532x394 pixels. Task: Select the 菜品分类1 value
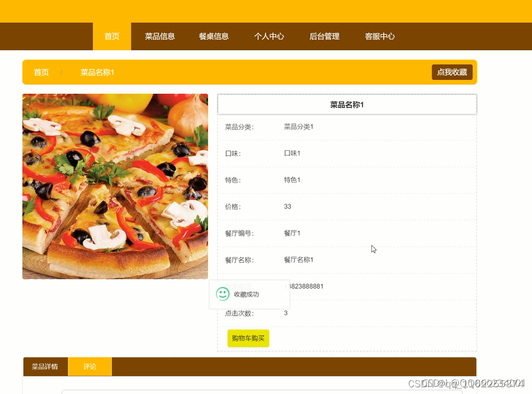tap(299, 126)
